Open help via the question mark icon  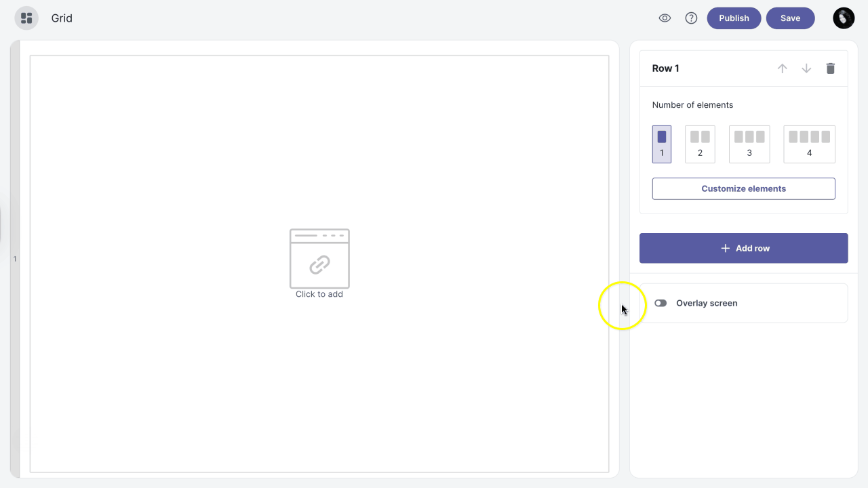(691, 18)
